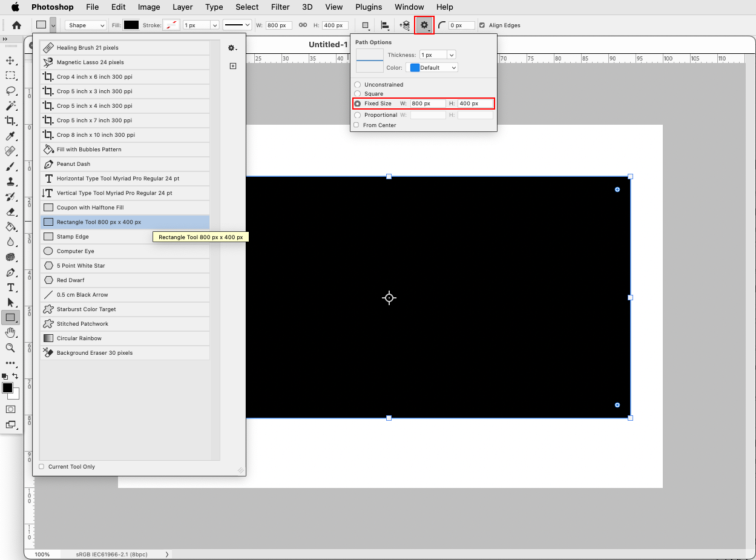756x560 pixels.
Task: Select the Lasso tool
Action: coord(10,91)
